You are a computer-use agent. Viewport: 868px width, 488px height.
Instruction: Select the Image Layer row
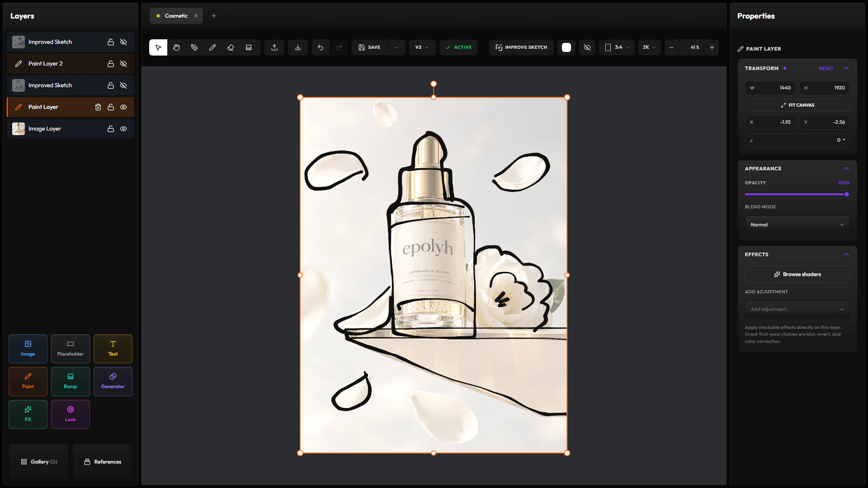[71, 129]
